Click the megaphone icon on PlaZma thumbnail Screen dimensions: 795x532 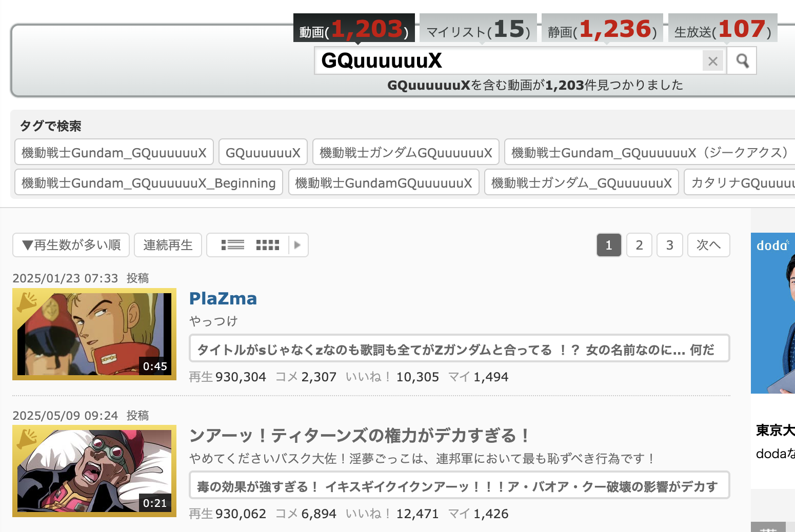[27, 302]
